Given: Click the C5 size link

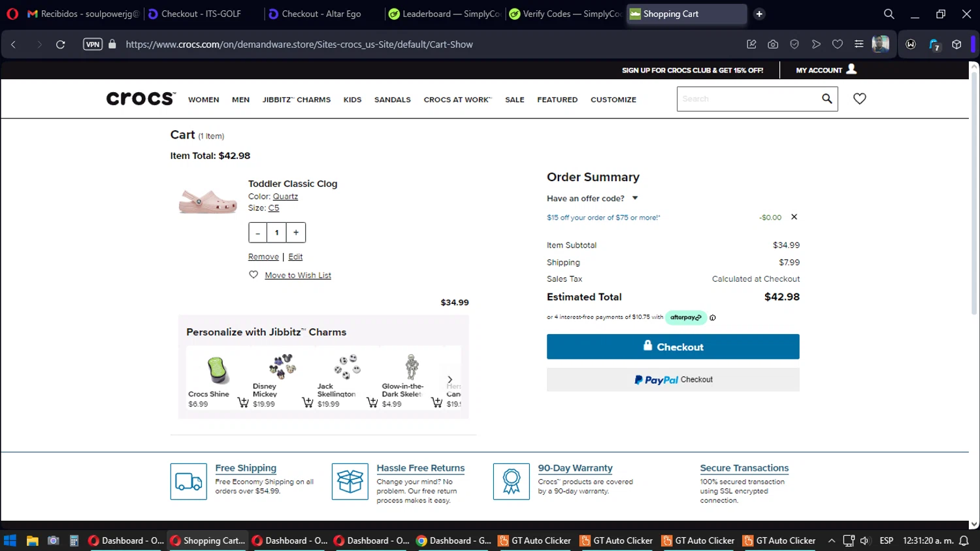Looking at the screenshot, I should (274, 208).
